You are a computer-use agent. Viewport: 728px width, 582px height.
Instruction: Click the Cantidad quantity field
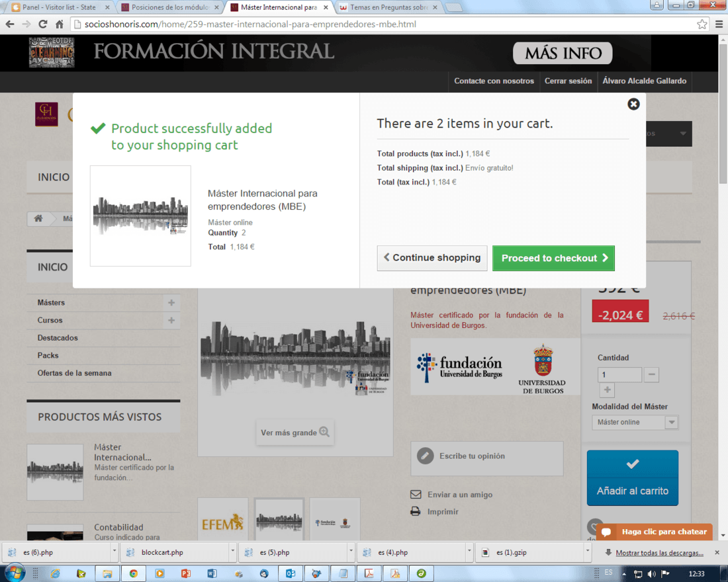(x=619, y=374)
